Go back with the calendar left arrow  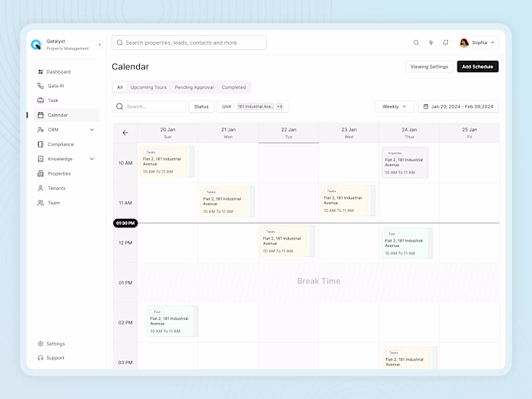pos(125,133)
